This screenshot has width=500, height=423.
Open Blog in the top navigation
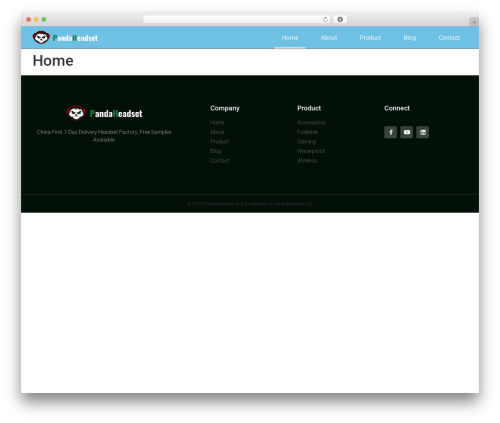[x=410, y=38]
